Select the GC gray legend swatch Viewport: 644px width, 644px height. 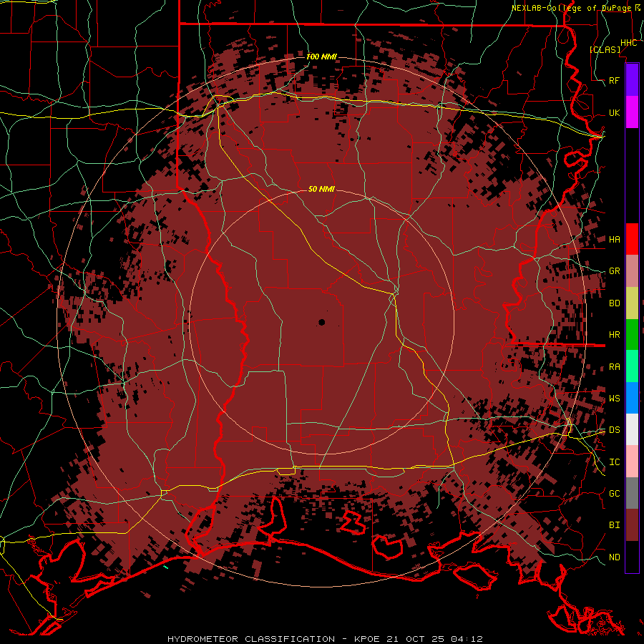(x=632, y=493)
